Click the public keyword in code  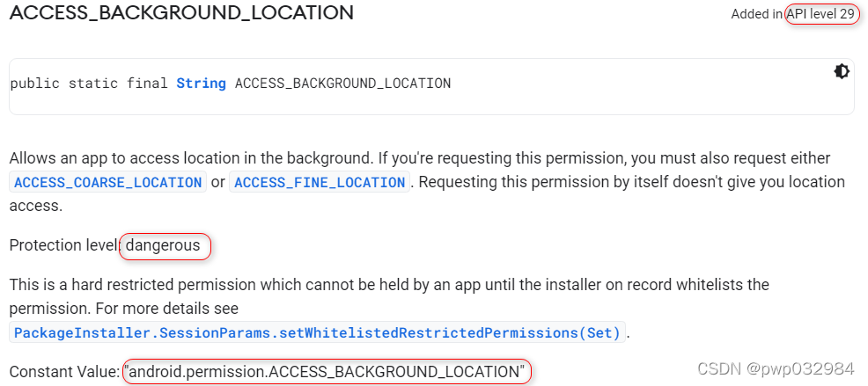pos(34,84)
